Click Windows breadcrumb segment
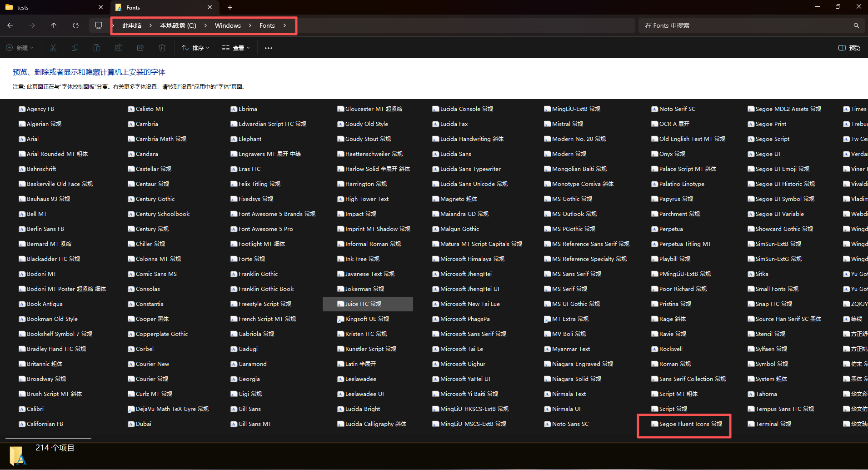Image resolution: width=868 pixels, height=470 pixels. pos(228,25)
